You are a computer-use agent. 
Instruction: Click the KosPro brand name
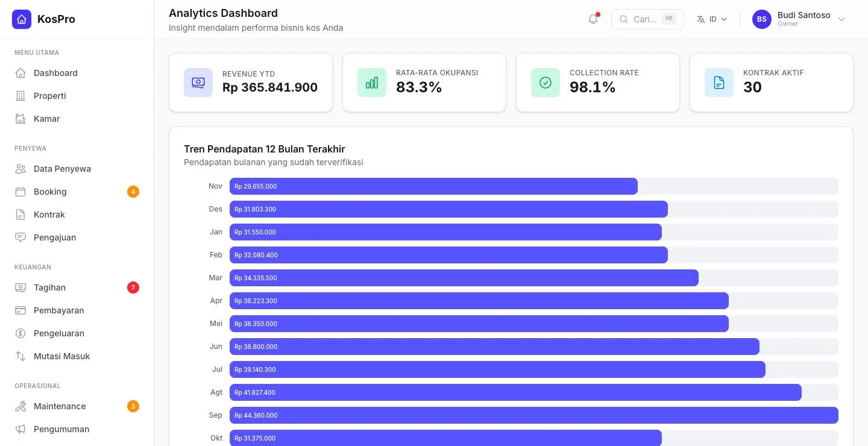coord(56,19)
